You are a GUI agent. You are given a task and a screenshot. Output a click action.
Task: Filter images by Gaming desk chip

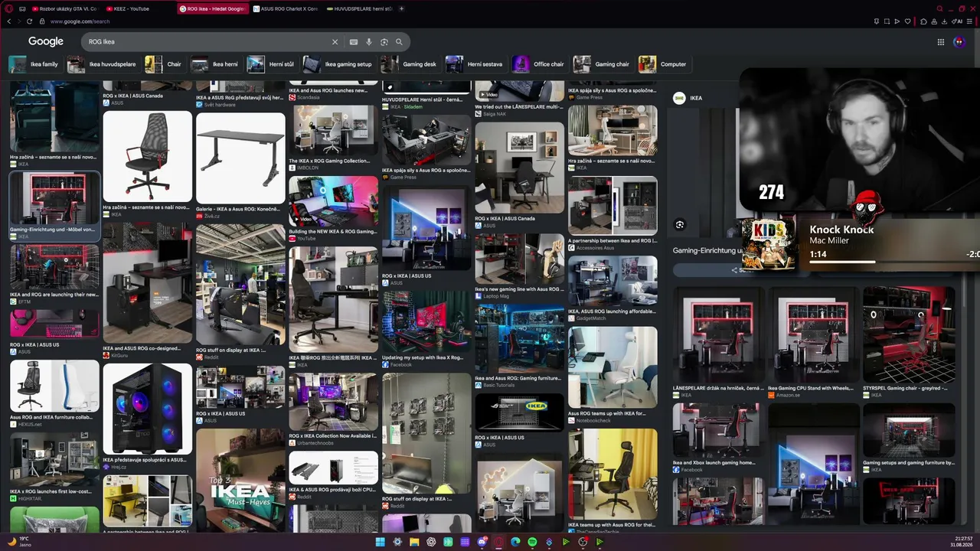(x=410, y=64)
